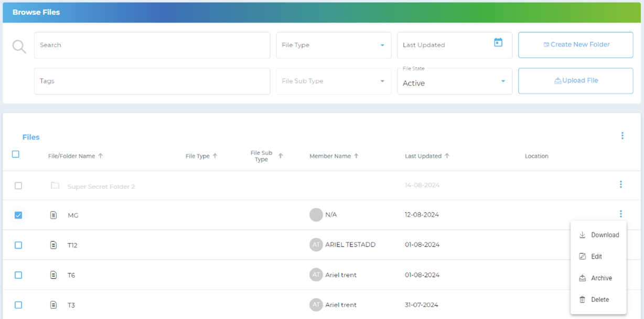Sort by Last Updated column arrow
The image size is (644, 319).
[x=447, y=156]
